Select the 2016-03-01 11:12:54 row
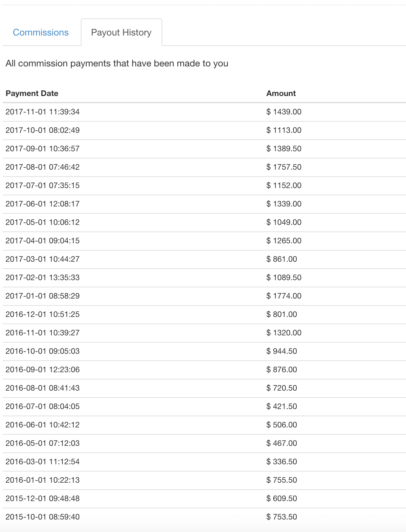Viewport: 406px width, 532px height. [x=204, y=462]
